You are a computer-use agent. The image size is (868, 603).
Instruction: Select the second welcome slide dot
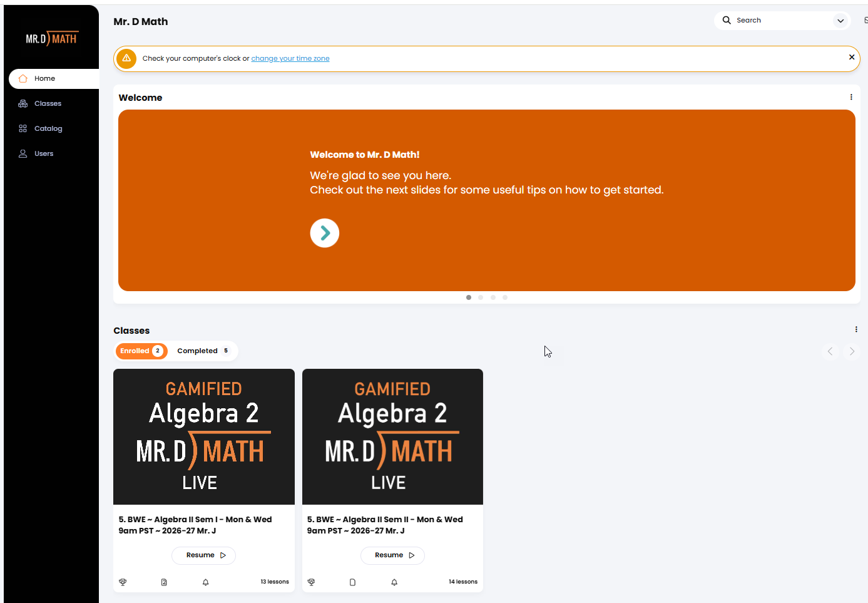[481, 297]
